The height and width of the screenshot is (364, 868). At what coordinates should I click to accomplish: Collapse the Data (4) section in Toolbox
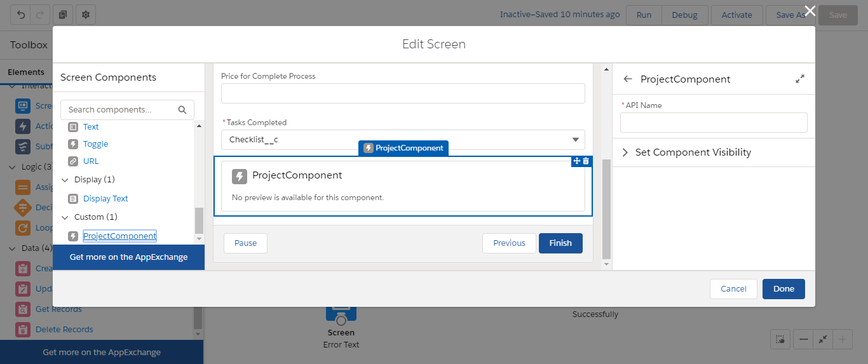(13, 248)
